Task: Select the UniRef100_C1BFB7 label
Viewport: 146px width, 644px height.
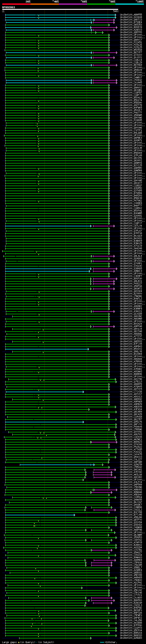Action: [x=131, y=93]
